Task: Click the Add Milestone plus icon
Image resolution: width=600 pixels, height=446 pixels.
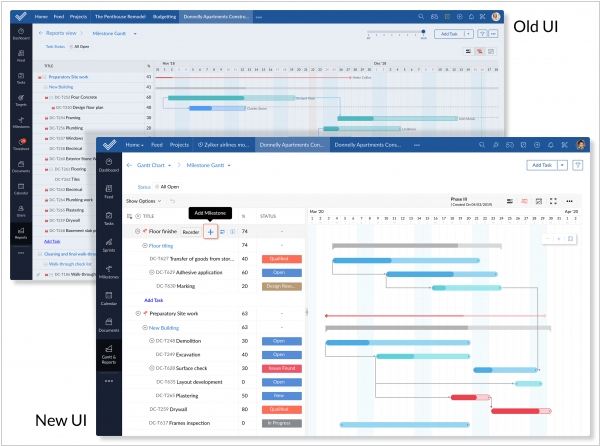Action: click(210, 231)
